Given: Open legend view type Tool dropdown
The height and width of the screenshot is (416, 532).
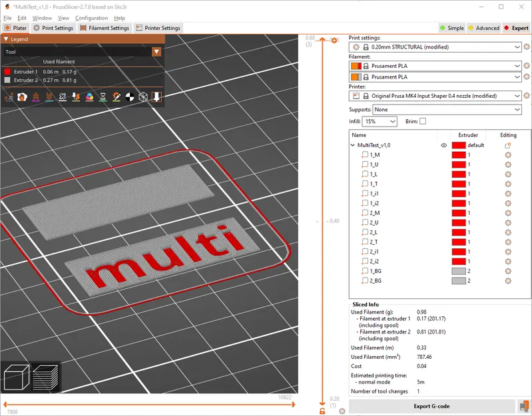Looking at the screenshot, I should coord(83,52).
